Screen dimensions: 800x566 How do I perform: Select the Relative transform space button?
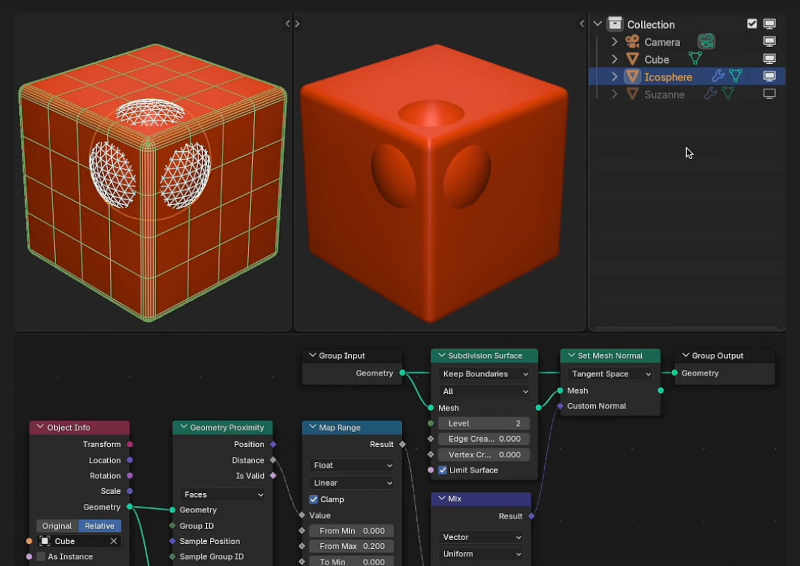pyautogui.click(x=99, y=526)
